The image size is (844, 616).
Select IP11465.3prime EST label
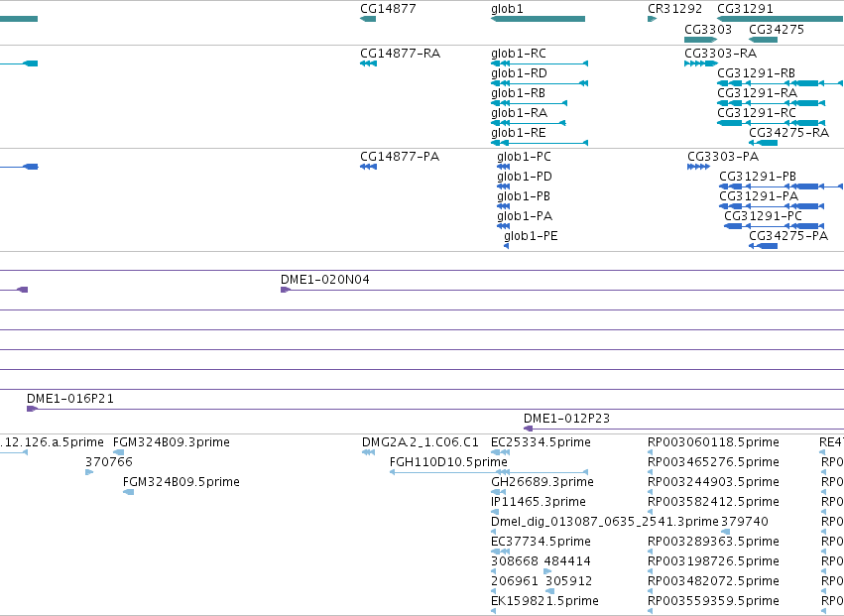point(539,502)
